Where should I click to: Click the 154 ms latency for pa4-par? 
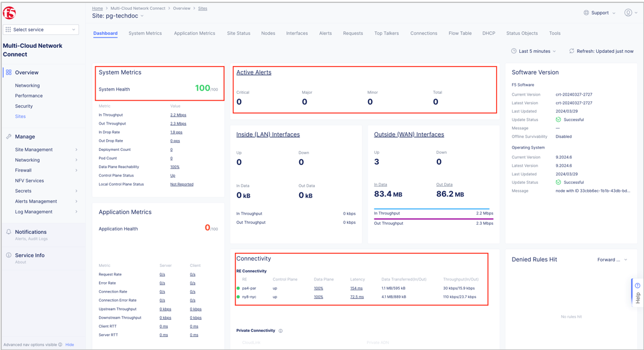click(357, 289)
